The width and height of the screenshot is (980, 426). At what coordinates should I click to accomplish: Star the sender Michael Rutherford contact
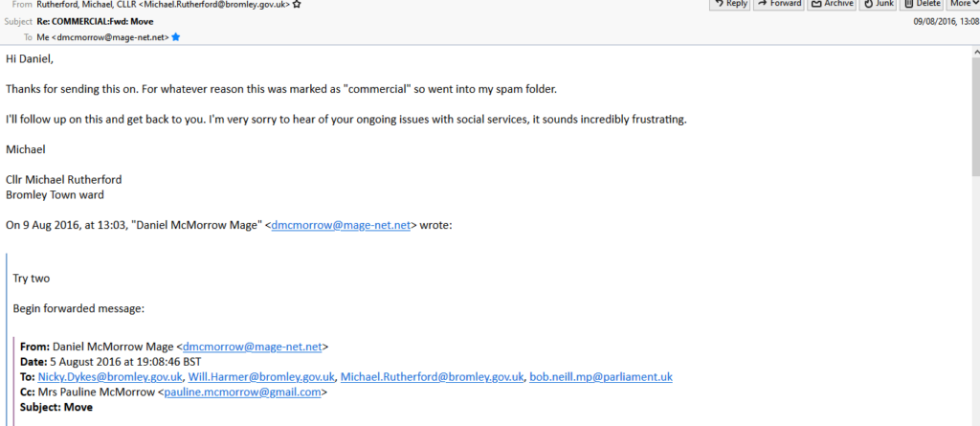[x=297, y=4]
